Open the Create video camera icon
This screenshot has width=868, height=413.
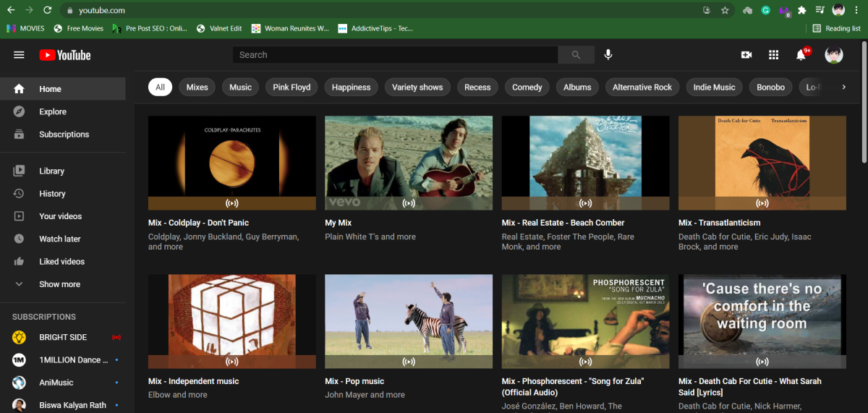click(746, 55)
